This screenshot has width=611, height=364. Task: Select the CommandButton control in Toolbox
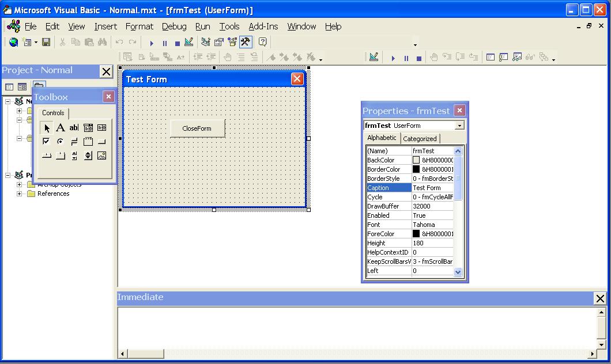coord(101,141)
